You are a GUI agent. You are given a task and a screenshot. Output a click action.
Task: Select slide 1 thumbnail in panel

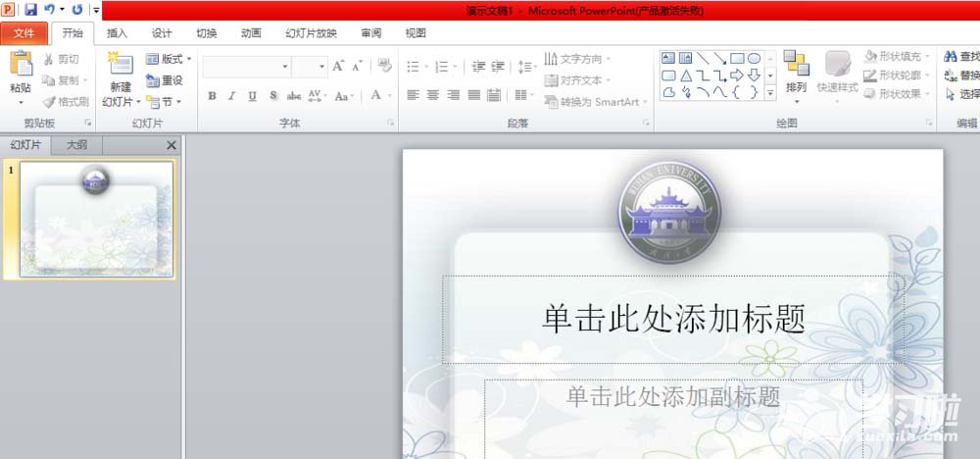(96, 220)
